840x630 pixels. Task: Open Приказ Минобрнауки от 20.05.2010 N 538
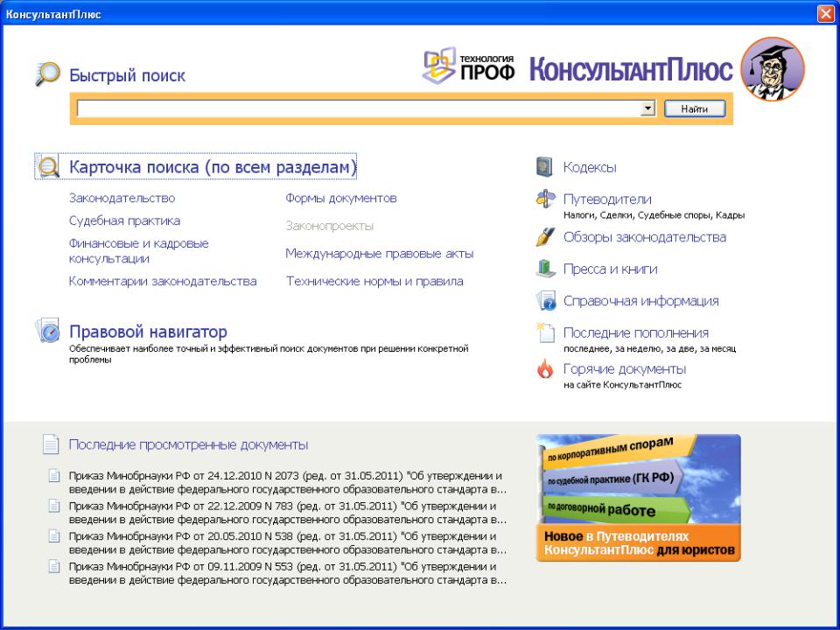tap(288, 542)
